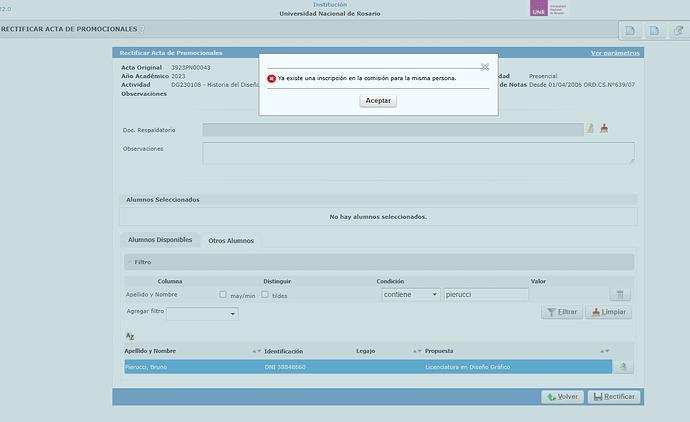Image resolution: width=690 pixels, height=422 pixels.
Task: Open the Agregar filtro dropdown
Action: 202,314
